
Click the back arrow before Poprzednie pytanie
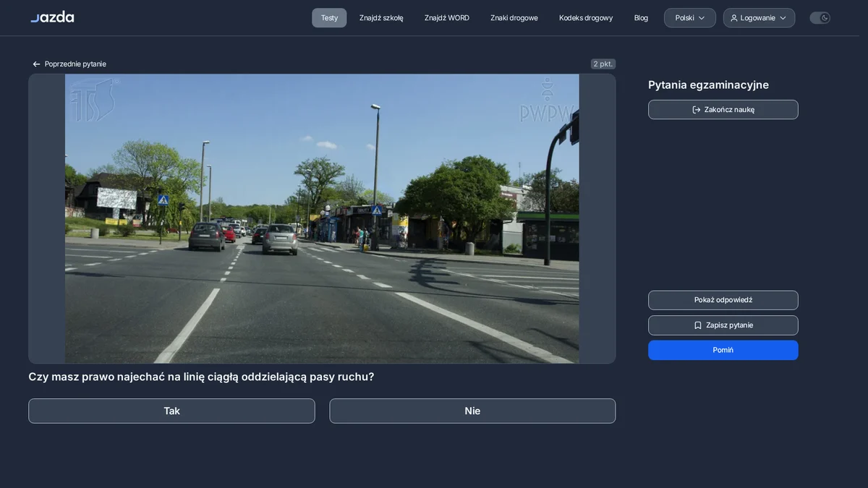(36, 64)
